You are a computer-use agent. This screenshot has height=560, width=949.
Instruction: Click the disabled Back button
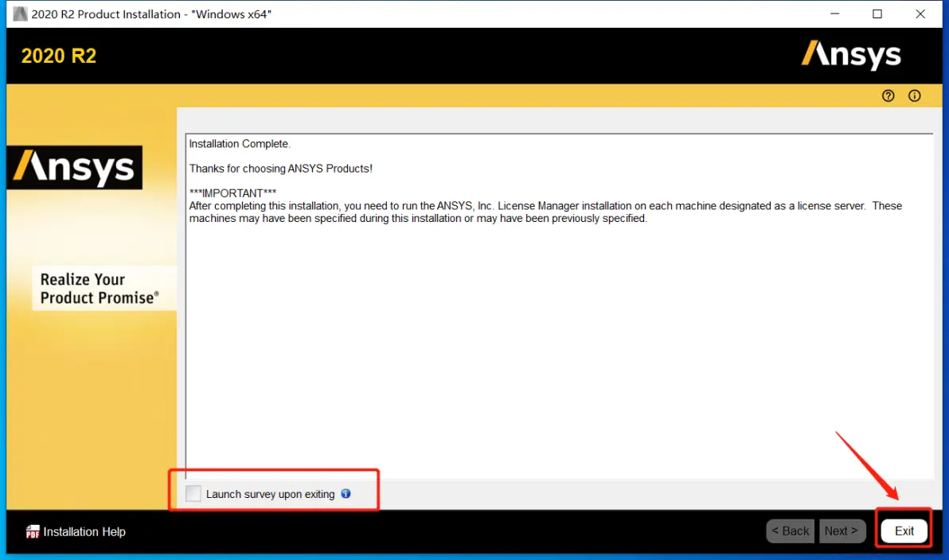790,531
